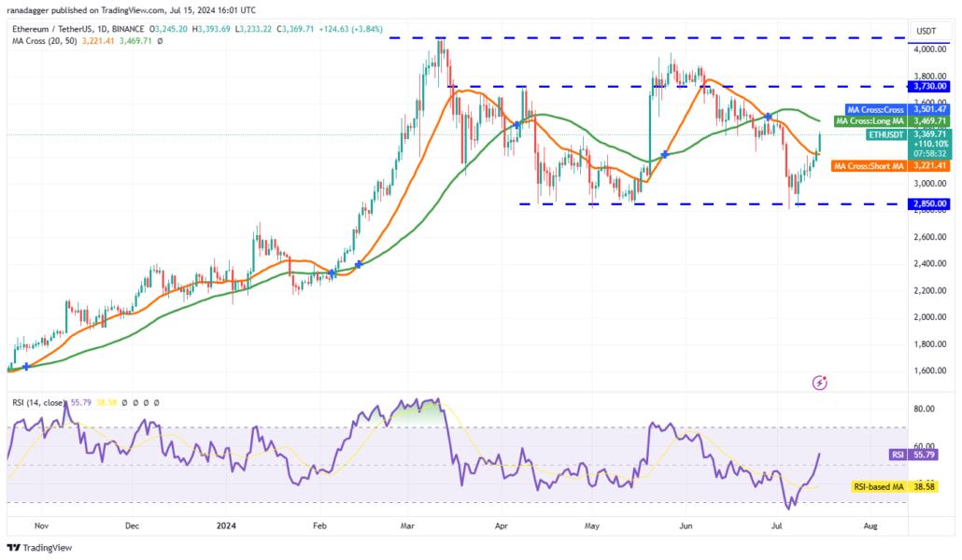This screenshot has height=560, width=962.
Task: Click the blue cross marker in early November
Action: pos(26,367)
